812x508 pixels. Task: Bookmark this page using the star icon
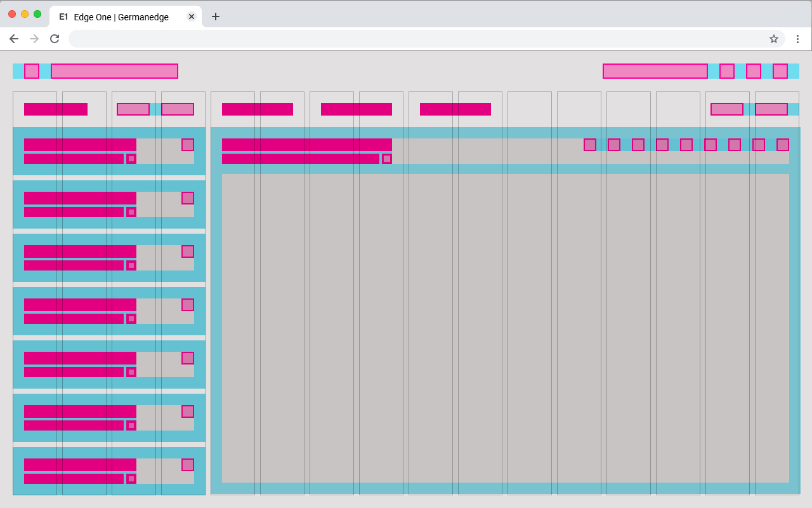[774, 39]
